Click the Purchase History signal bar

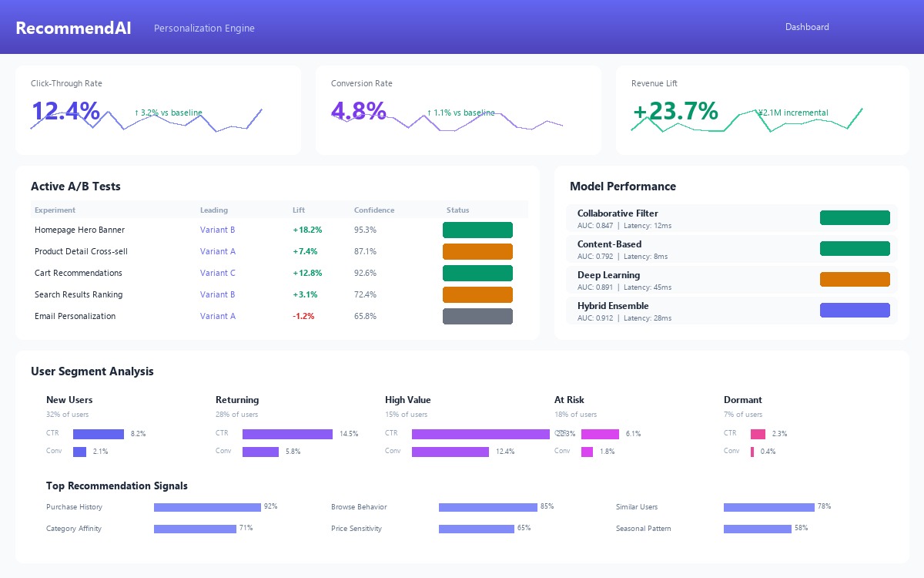coord(206,507)
